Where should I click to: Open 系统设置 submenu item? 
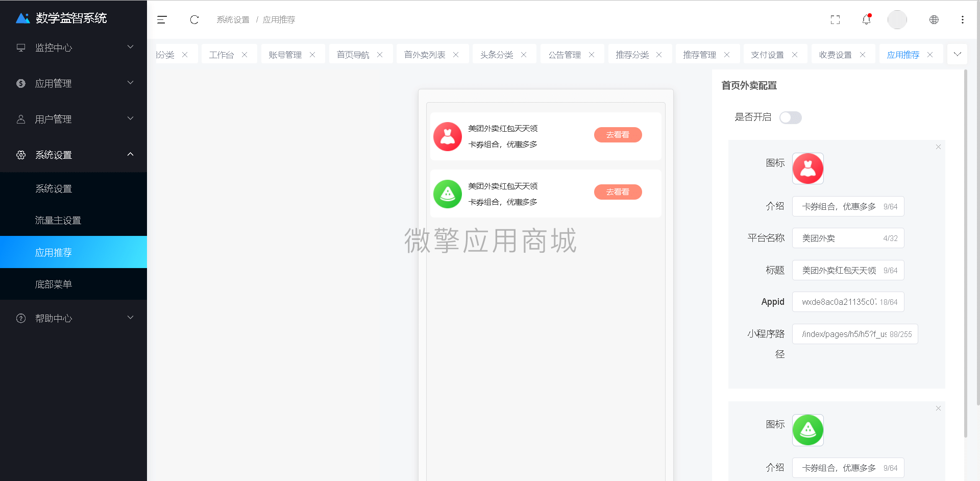tap(73, 188)
